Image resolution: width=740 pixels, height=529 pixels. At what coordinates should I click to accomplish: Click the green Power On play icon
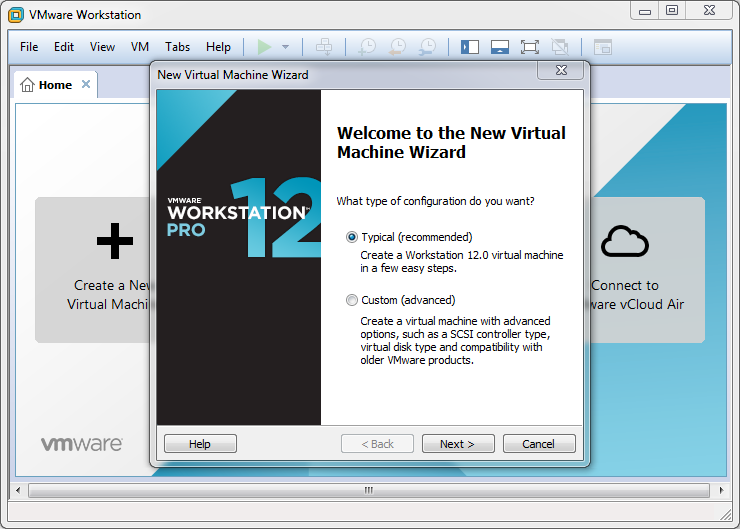(264, 47)
